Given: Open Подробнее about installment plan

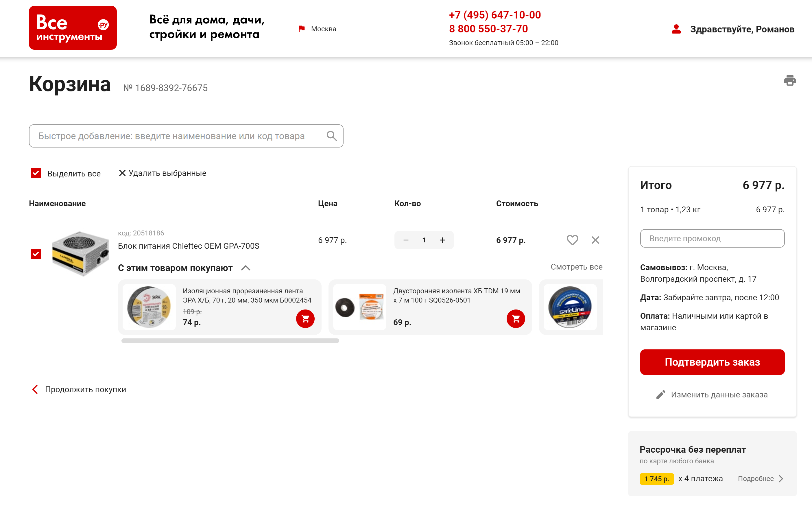Looking at the screenshot, I should [x=755, y=479].
